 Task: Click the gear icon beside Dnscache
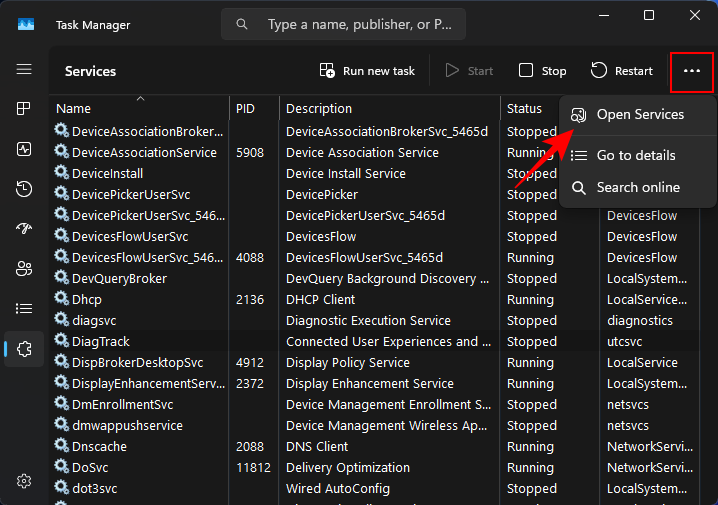pyautogui.click(x=61, y=445)
